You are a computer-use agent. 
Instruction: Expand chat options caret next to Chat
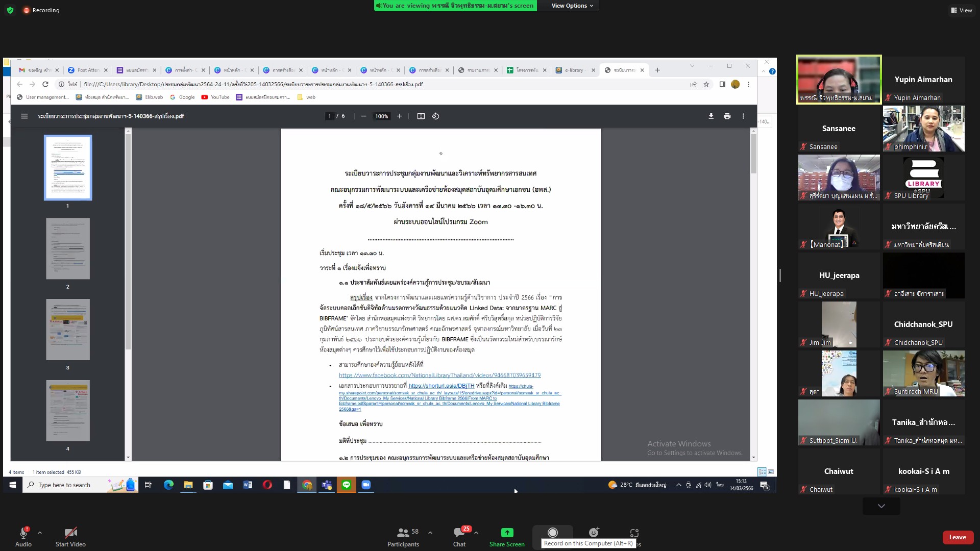(476, 533)
